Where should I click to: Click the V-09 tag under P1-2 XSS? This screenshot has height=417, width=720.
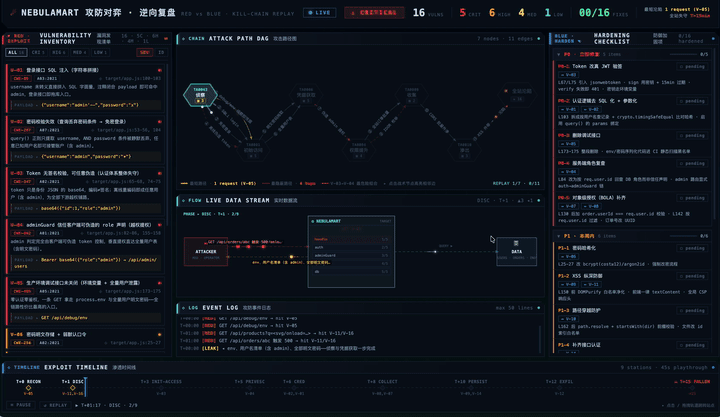568,284
